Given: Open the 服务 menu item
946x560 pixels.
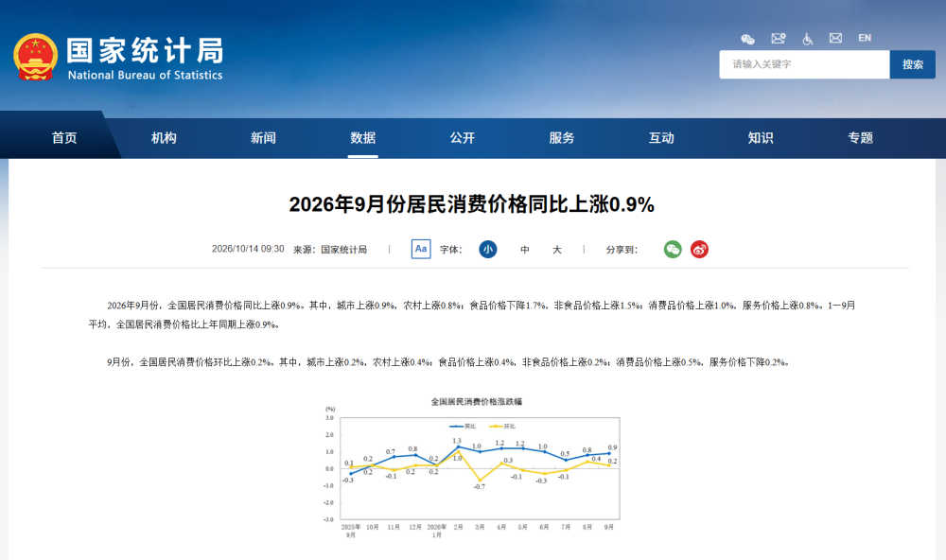Looking at the screenshot, I should 562,138.
